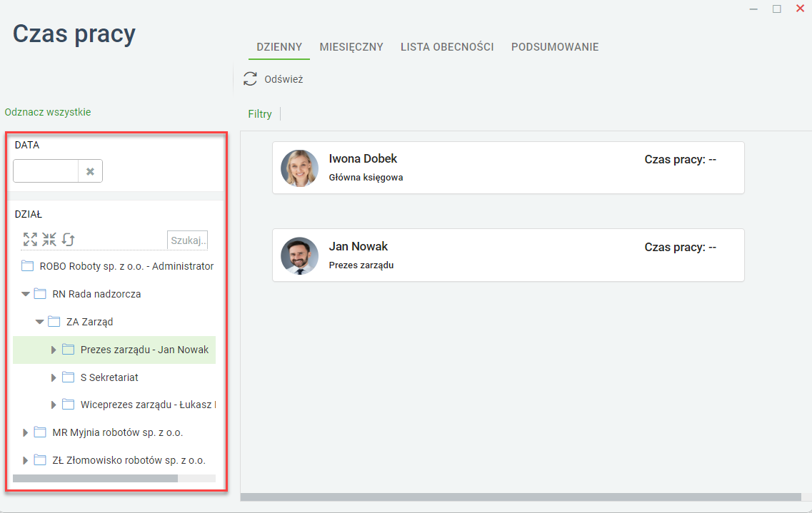Click the ZŁ Złomowisko robotów folder icon
Viewport: 812px width, 513px height.
click(x=40, y=459)
